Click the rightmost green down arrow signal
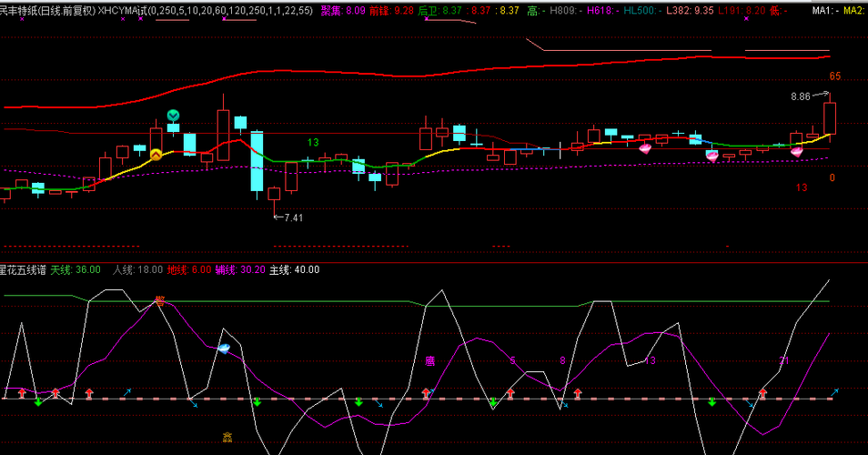Image resolution: width=868 pixels, height=455 pixels. click(712, 402)
